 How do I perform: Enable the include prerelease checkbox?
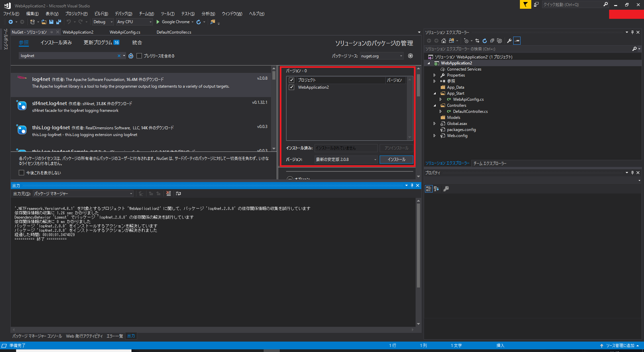(139, 56)
